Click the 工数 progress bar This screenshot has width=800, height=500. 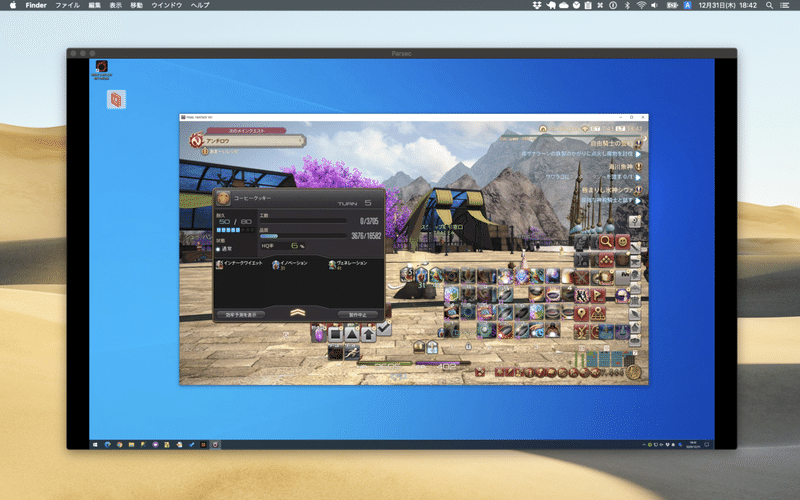(303, 221)
